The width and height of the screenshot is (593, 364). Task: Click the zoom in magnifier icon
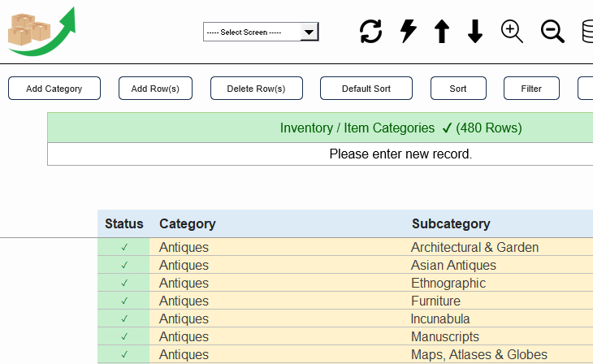pyautogui.click(x=512, y=32)
